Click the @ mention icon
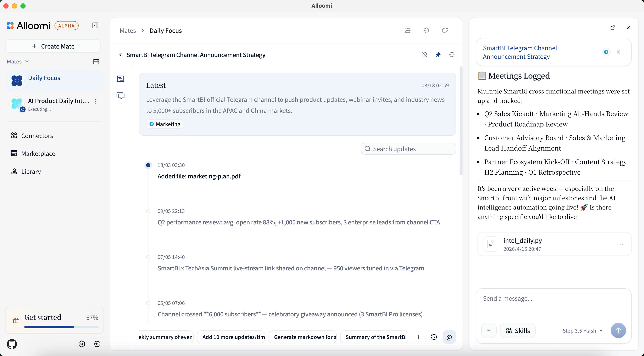Viewport: 644px width, 356px height. tap(449, 337)
